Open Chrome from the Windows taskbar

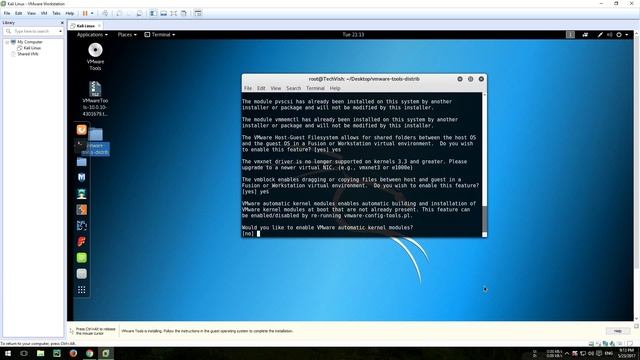point(89,353)
